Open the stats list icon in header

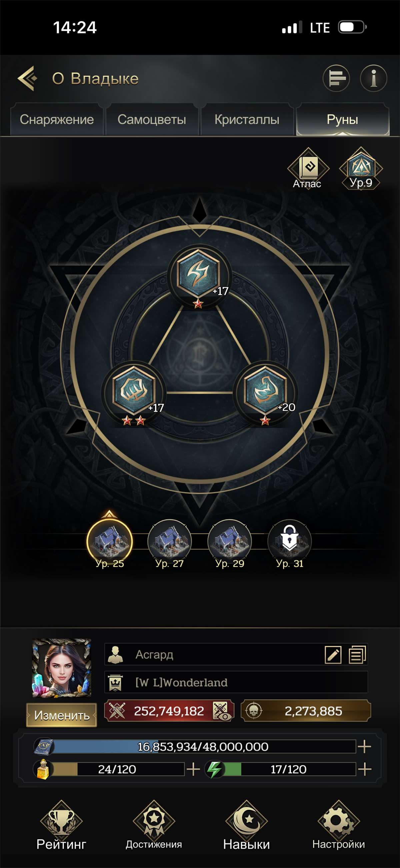[336, 78]
